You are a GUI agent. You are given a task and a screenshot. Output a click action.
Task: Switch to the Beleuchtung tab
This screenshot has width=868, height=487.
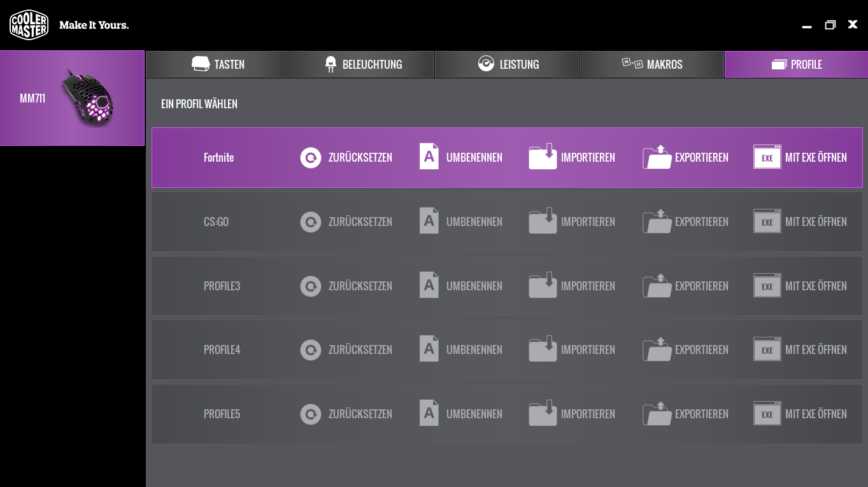(x=362, y=64)
